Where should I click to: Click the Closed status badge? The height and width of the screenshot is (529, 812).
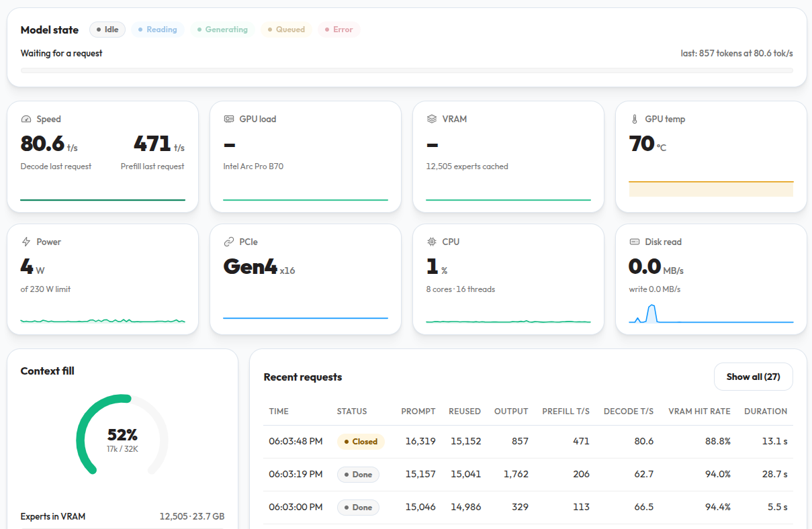(x=361, y=442)
